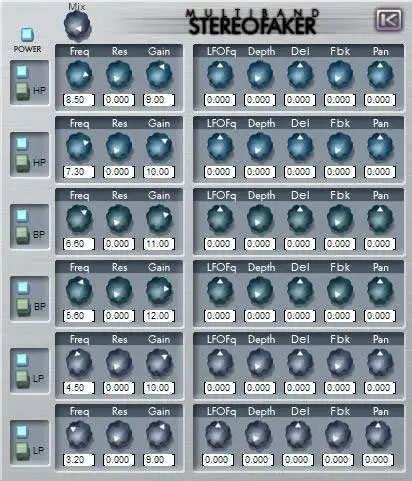Screen dimensions: 412x481
Task: Click green HP filter button of 7.30 band
Action: [x=23, y=163]
